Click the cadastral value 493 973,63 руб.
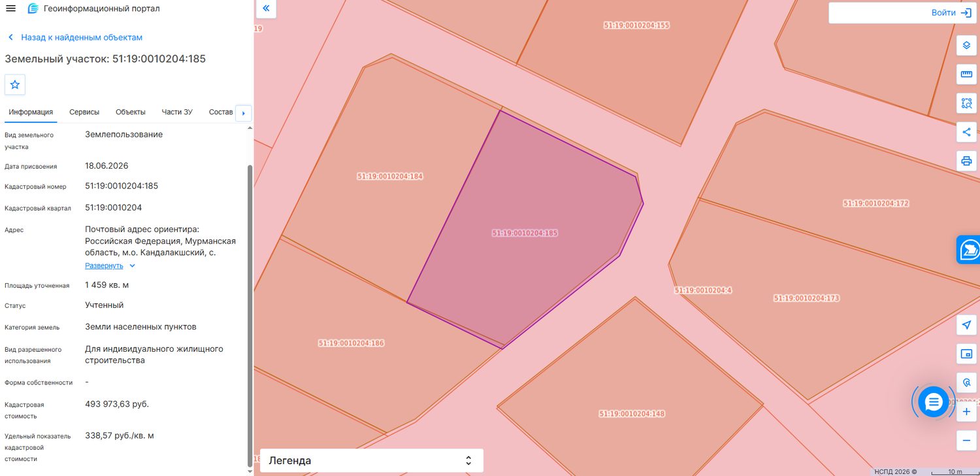The image size is (980, 476). [117, 404]
